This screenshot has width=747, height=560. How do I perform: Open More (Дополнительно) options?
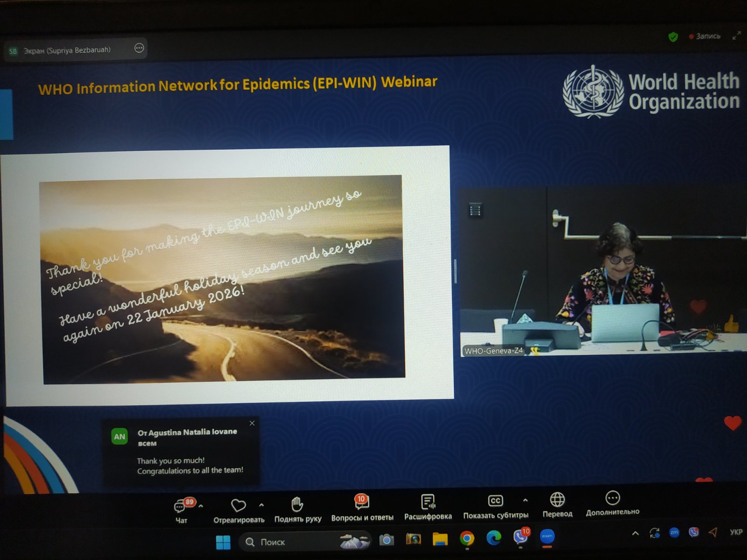point(612,498)
